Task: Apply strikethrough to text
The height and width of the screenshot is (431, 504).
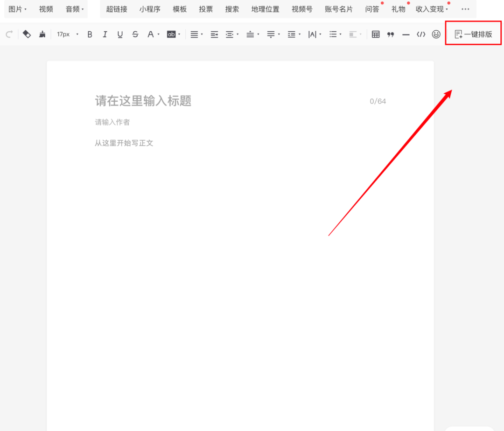Action: click(135, 34)
